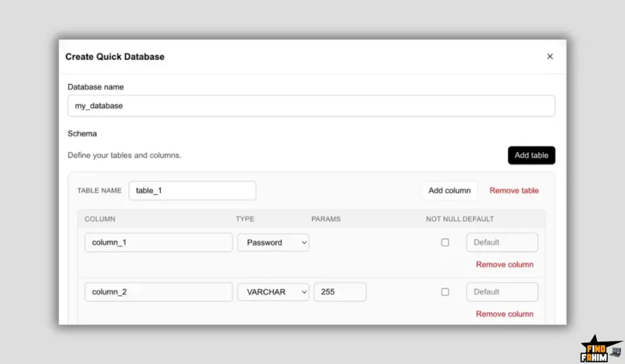Enable NOT NULL for column_1

(x=445, y=242)
